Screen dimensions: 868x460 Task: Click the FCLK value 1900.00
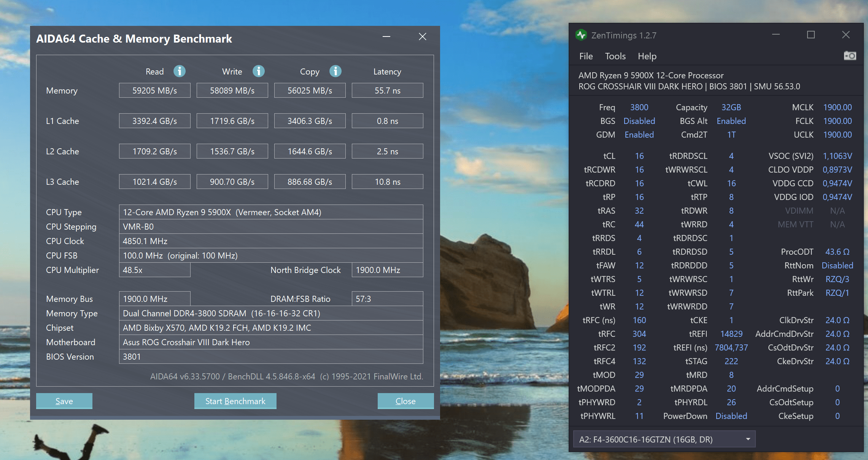click(838, 121)
